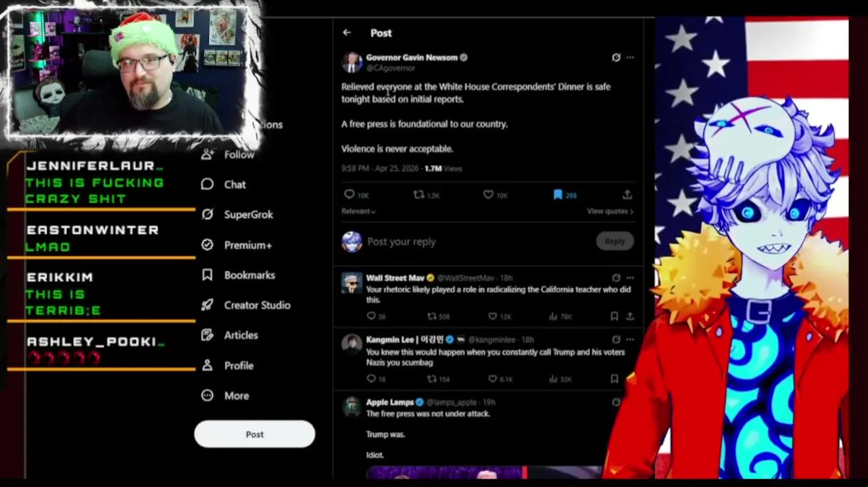
Task: Bookmark Wall Street Mav's comment
Action: point(614,316)
